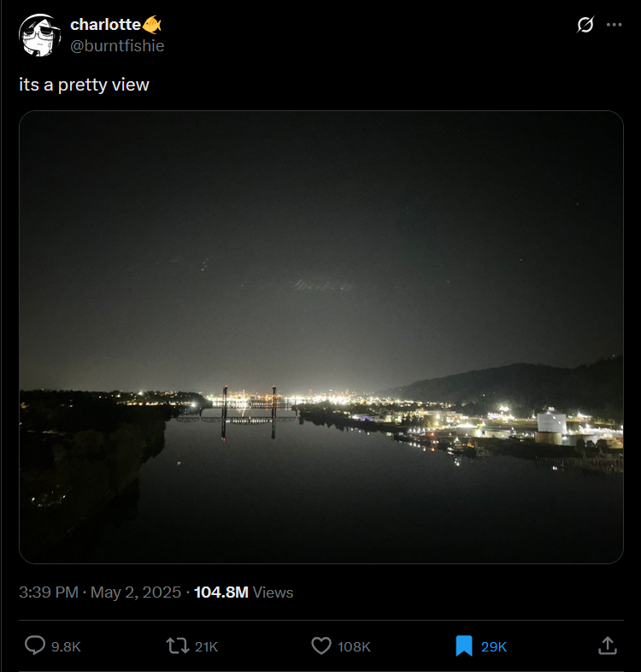Like the post with the heart icon
Image resolution: width=641 pixels, height=672 pixels.
point(320,645)
